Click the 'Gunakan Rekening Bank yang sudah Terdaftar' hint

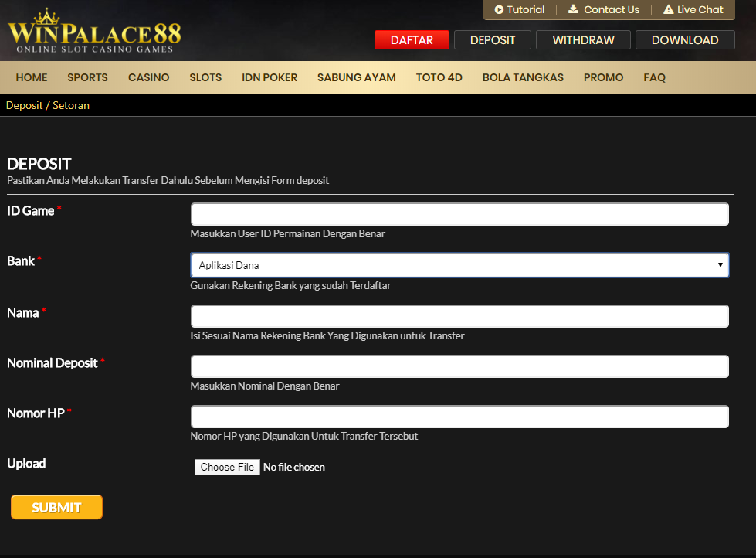290,285
